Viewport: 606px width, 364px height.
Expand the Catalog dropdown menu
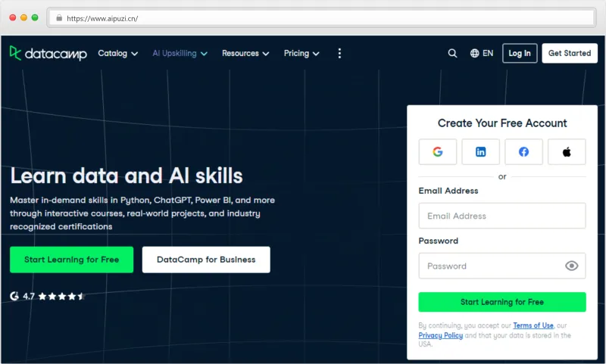click(x=117, y=53)
